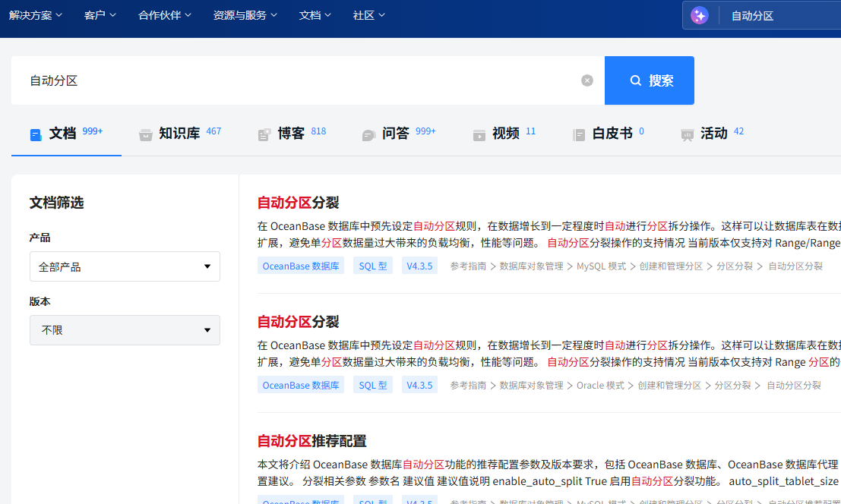Open the 不限 version dropdown
This screenshot has width=841, height=504.
[125, 330]
